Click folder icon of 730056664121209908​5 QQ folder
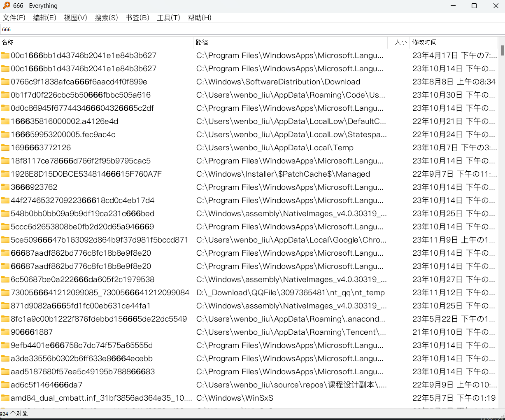 [x=5, y=293]
